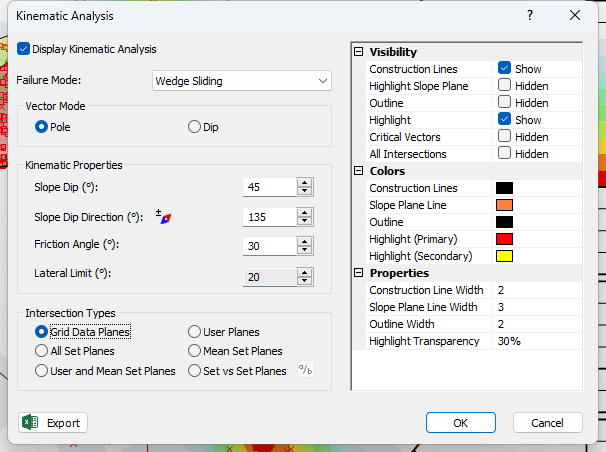Select Mean Set Planes option
Viewport: 606px width, 452px height.
tap(194, 351)
